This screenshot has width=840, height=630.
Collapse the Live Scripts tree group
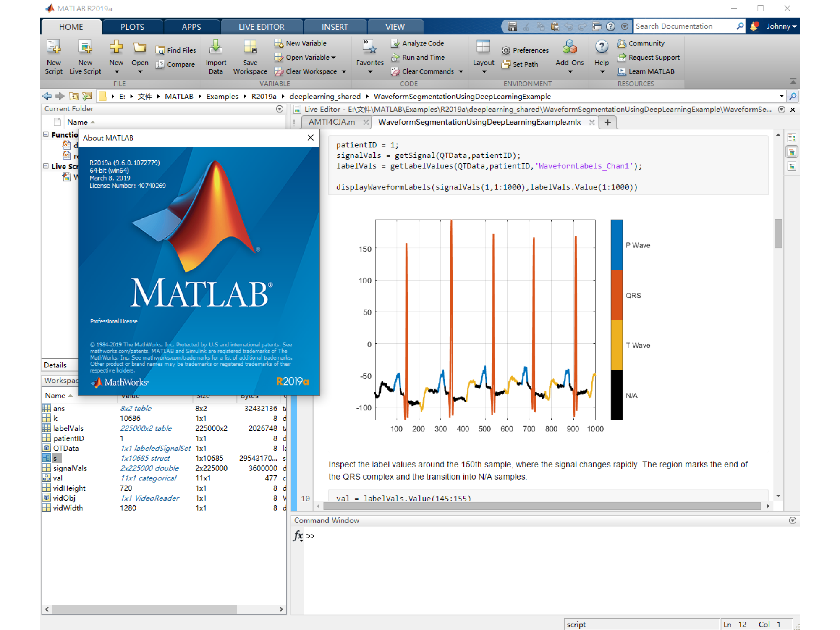[46, 166]
